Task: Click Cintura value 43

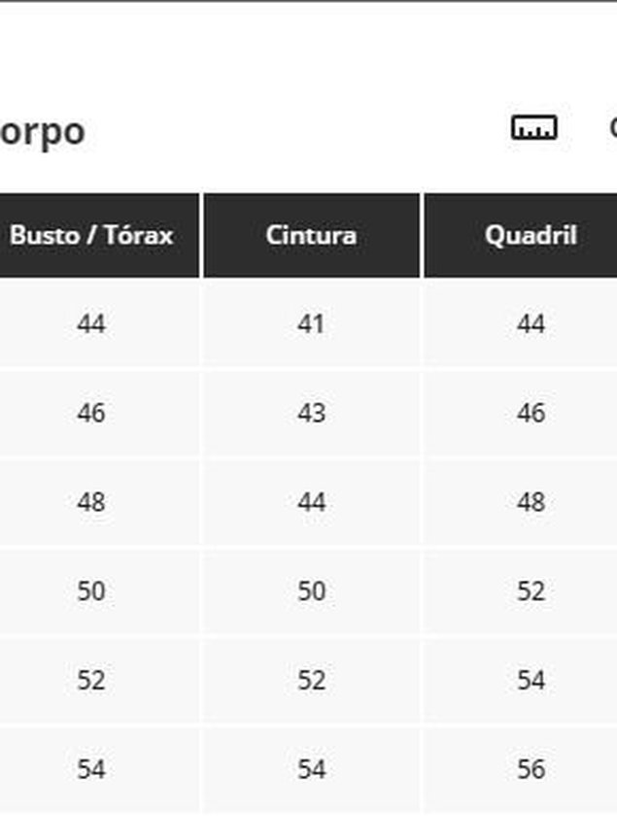Action: tap(312, 413)
